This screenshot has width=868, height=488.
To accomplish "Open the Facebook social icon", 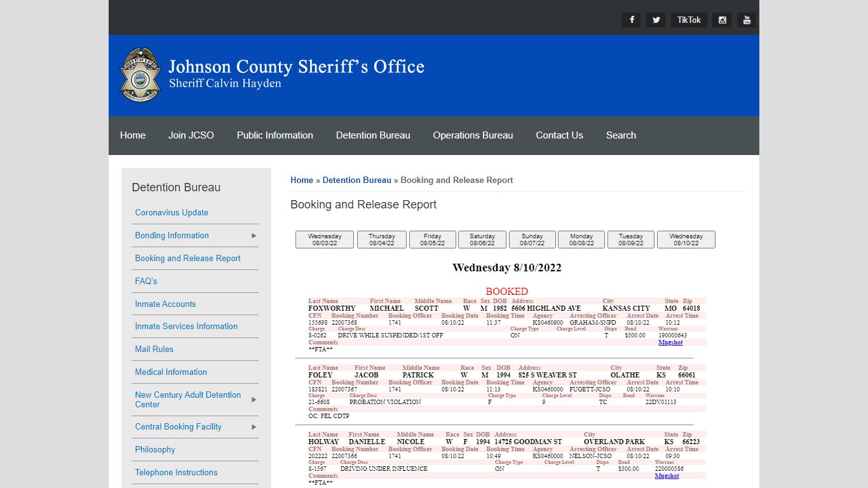I will [x=631, y=20].
